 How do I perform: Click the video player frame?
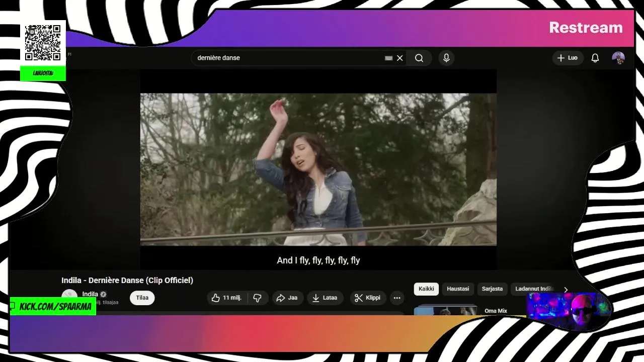[318, 169]
